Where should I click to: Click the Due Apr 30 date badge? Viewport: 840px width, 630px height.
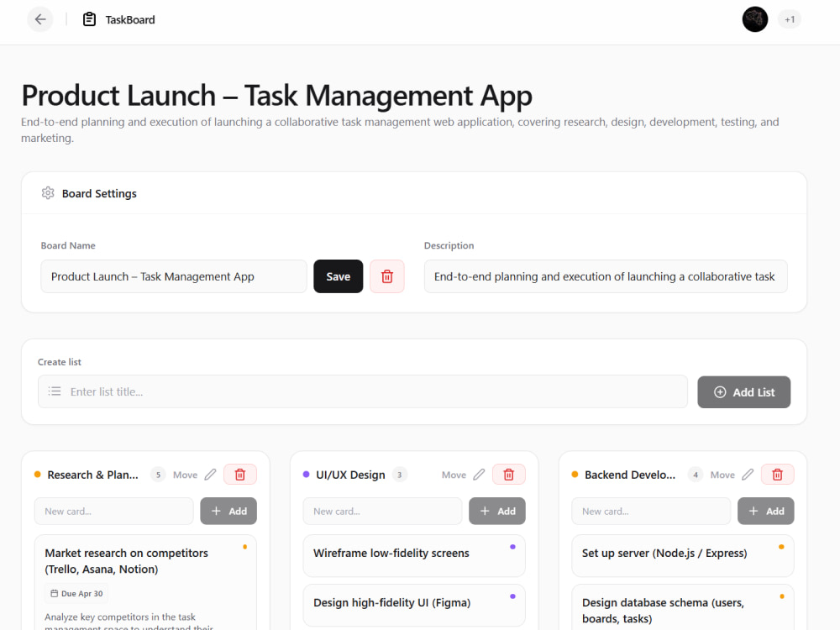click(76, 594)
